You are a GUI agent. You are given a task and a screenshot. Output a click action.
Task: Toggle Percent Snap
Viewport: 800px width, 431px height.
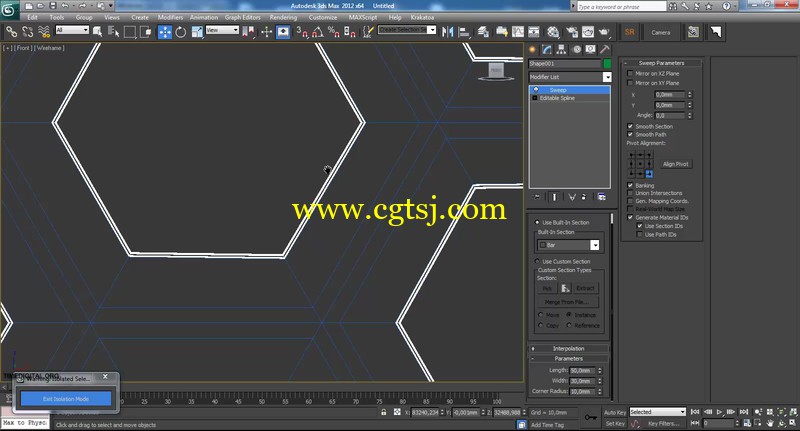click(x=334, y=32)
